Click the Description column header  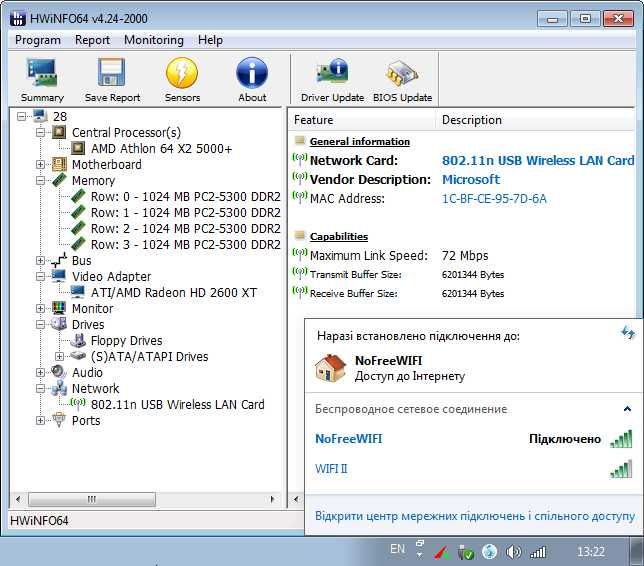[x=535, y=120]
